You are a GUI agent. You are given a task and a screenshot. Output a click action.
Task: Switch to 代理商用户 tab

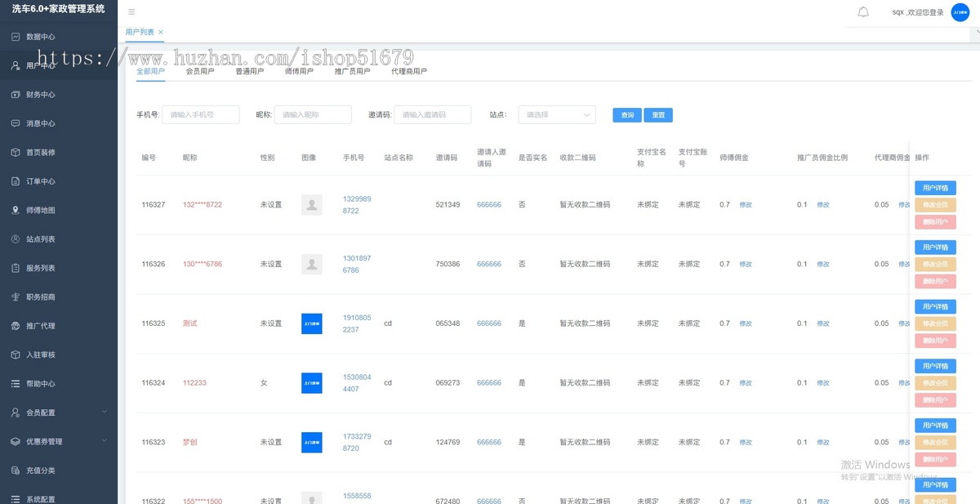pyautogui.click(x=409, y=71)
